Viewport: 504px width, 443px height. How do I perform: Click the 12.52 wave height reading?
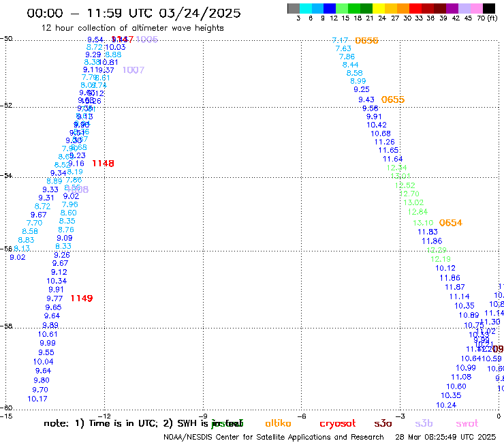(405, 185)
